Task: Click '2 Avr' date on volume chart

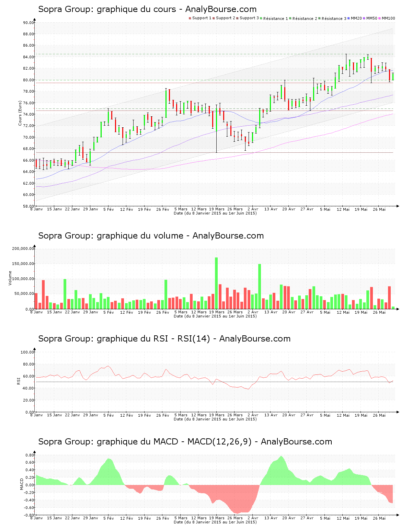Action: pyautogui.click(x=253, y=312)
